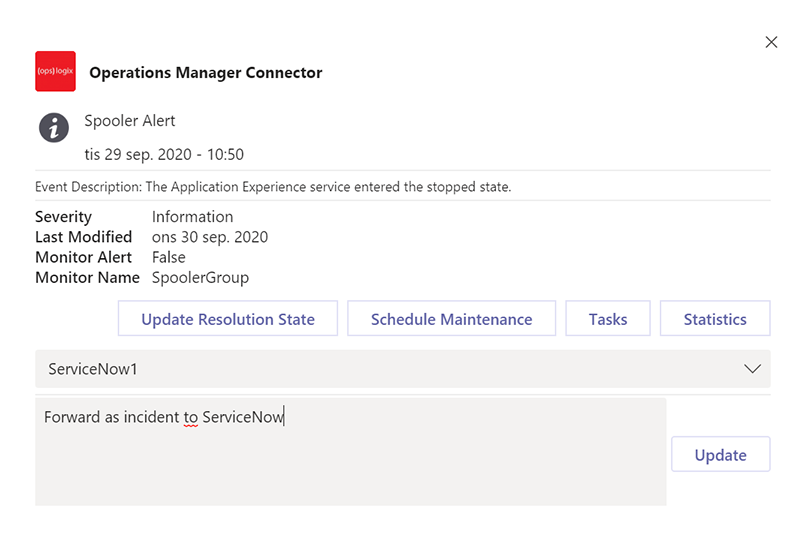Click the value ons 30 sep. 2020
The height and width of the screenshot is (538, 800).
point(210,237)
